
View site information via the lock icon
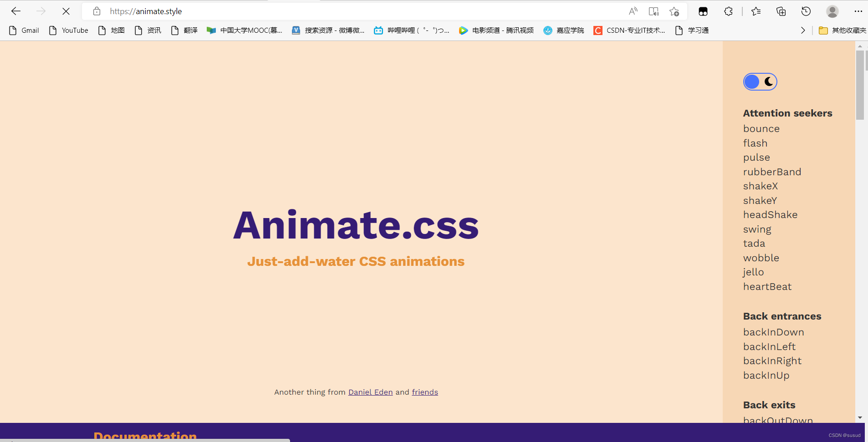(x=97, y=11)
